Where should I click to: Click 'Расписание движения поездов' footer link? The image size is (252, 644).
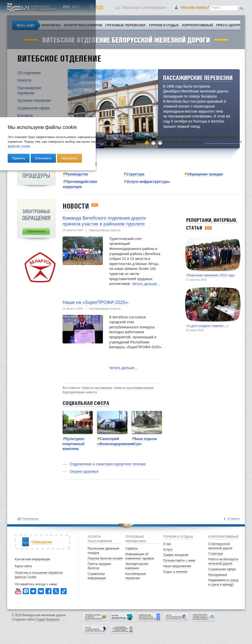(x=103, y=551)
